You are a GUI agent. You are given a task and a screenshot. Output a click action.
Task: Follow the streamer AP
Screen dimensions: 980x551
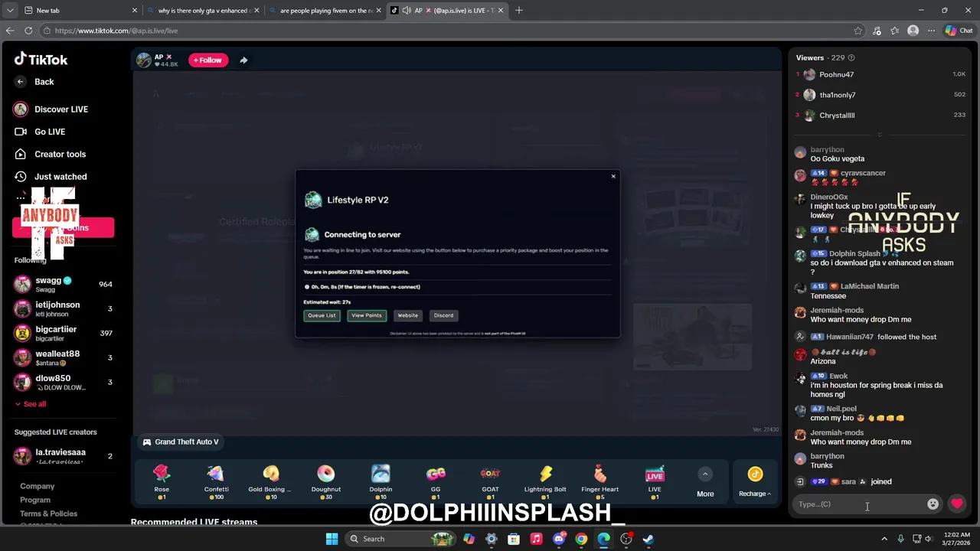coord(208,60)
